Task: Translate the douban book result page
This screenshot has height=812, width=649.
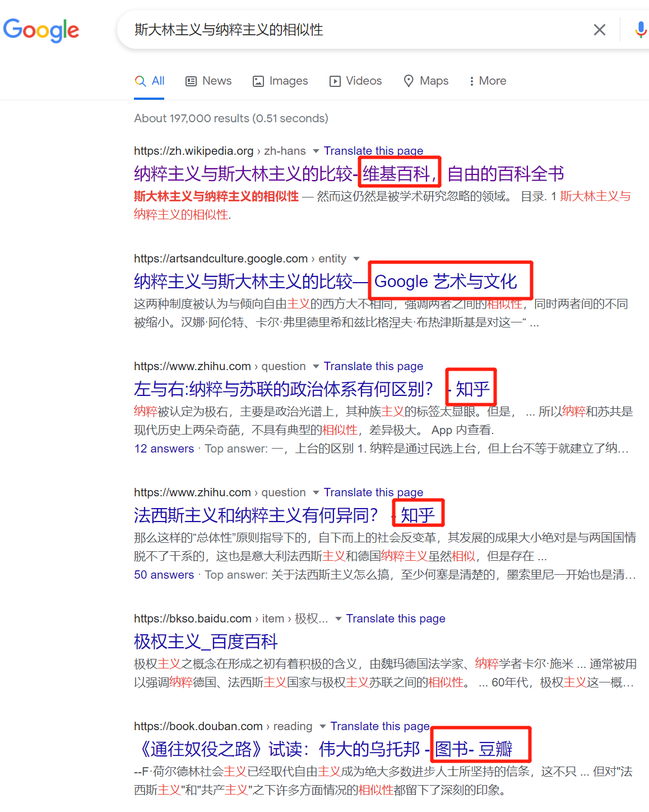Action: click(x=380, y=726)
